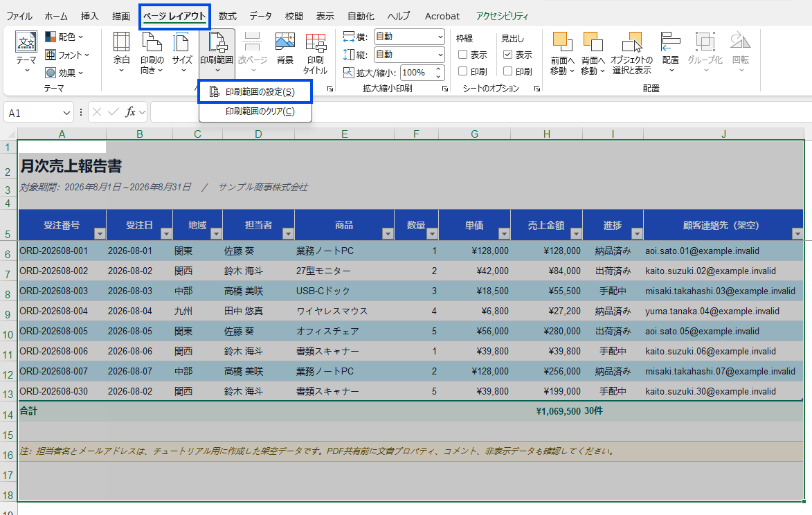This screenshot has width=812, height=515.
Task: Choose 印刷範囲の設定(S) menu entry
Action: [x=255, y=91]
